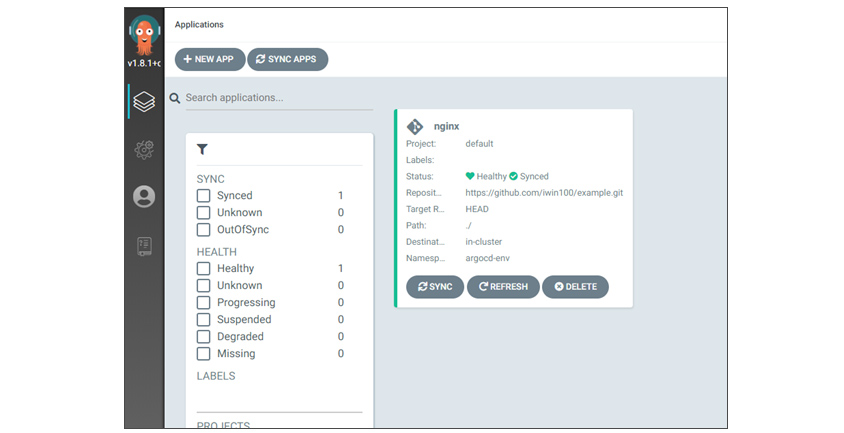This screenshot has height=433, width=844.
Task: Click the Argo CD octopus logo
Action: (x=144, y=35)
